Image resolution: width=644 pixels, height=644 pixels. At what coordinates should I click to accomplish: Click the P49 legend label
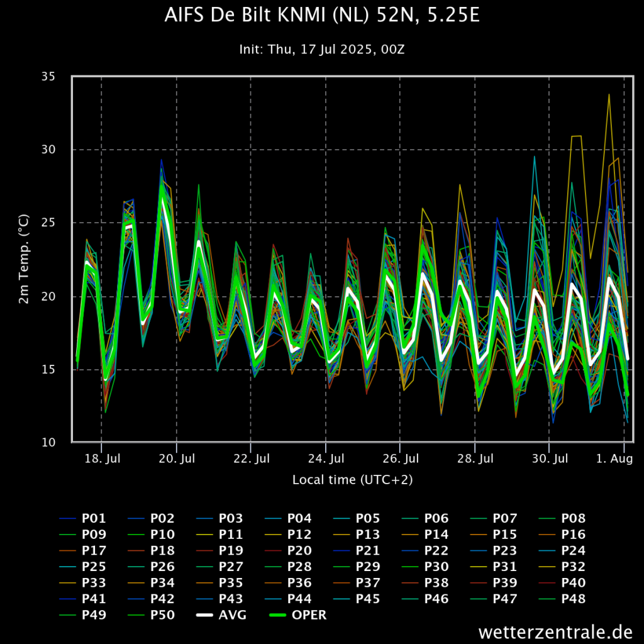[x=94, y=615]
